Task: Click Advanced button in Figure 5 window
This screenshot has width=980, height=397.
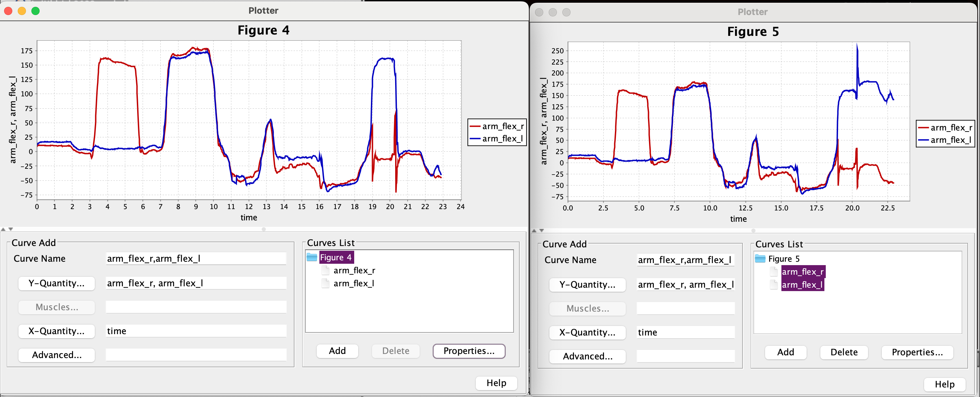Action: 587,357
